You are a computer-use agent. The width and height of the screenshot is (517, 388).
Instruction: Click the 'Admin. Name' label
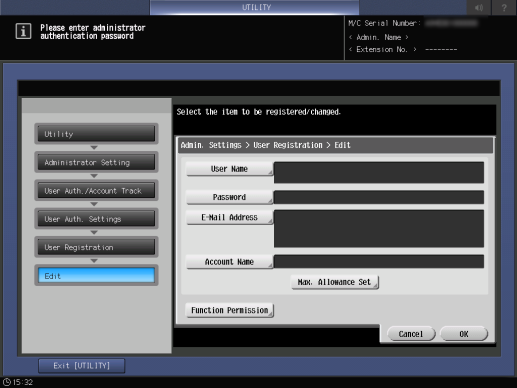tap(378, 37)
